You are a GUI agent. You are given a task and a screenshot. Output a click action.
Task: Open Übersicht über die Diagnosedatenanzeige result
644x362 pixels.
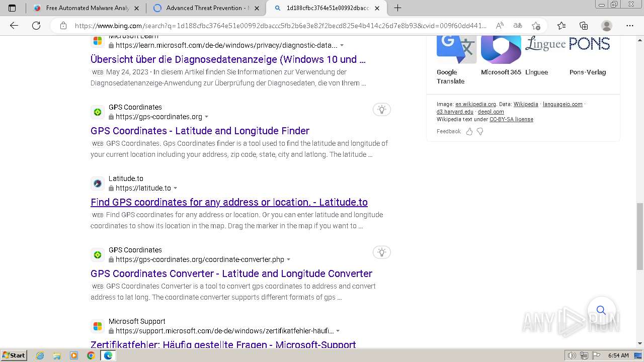pos(228,59)
